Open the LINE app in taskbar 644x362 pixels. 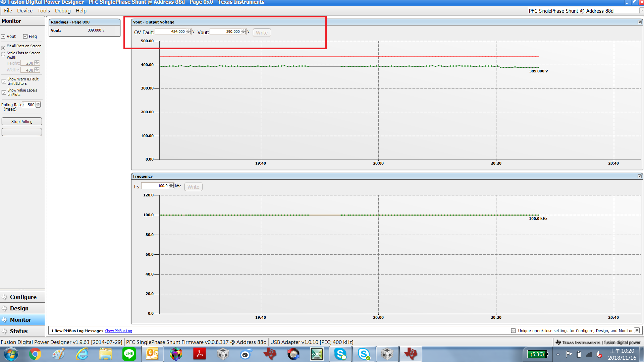click(129, 354)
